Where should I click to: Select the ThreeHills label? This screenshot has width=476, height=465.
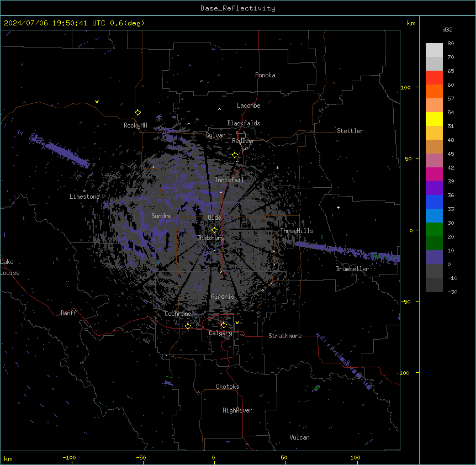(x=297, y=231)
